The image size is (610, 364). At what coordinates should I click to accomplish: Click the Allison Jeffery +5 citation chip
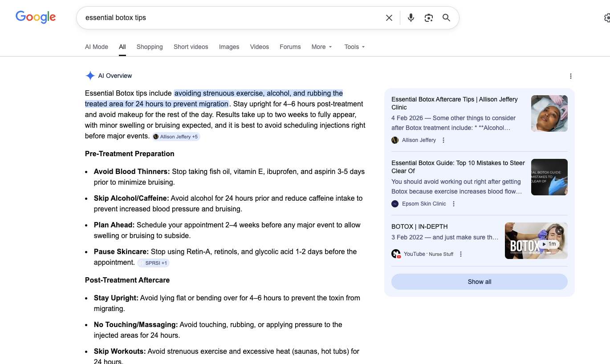[176, 137]
